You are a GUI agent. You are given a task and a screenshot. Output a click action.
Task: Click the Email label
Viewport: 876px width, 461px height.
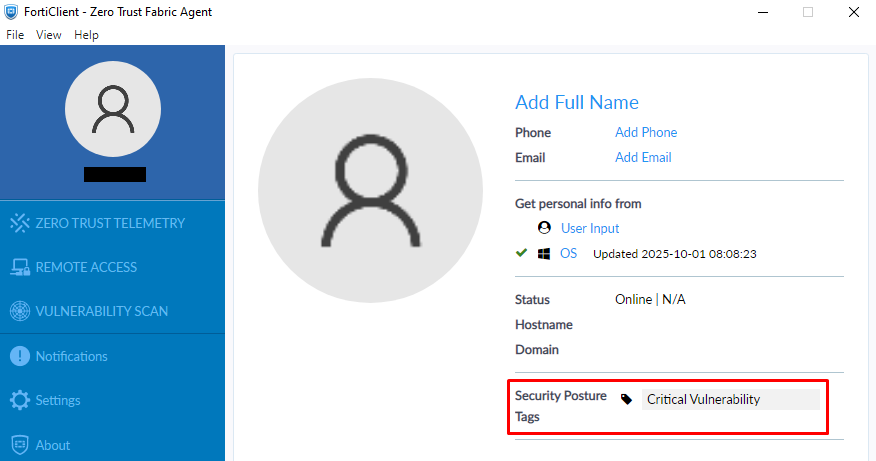530,158
